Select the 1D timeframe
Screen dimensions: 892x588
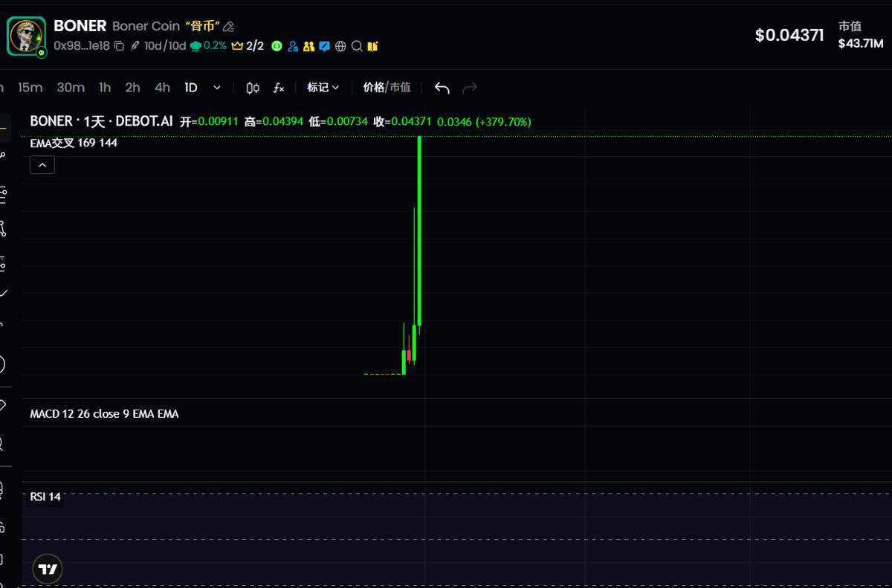coord(191,88)
